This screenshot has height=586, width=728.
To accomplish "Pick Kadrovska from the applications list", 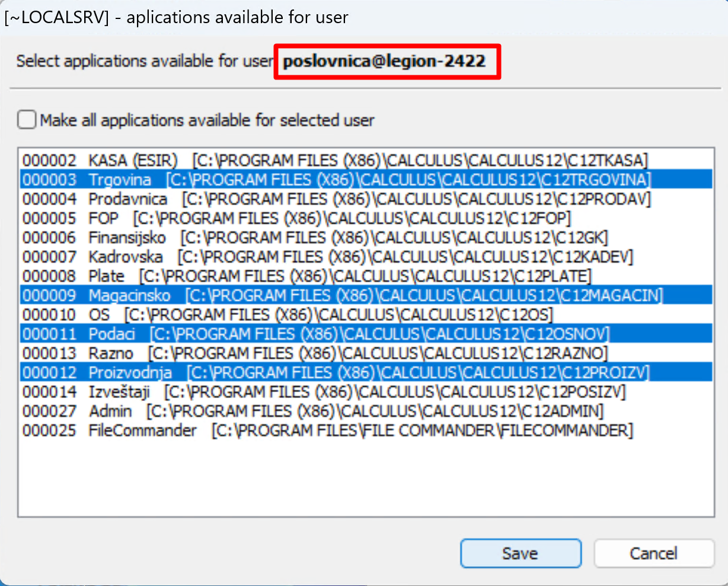I will coord(125,257).
